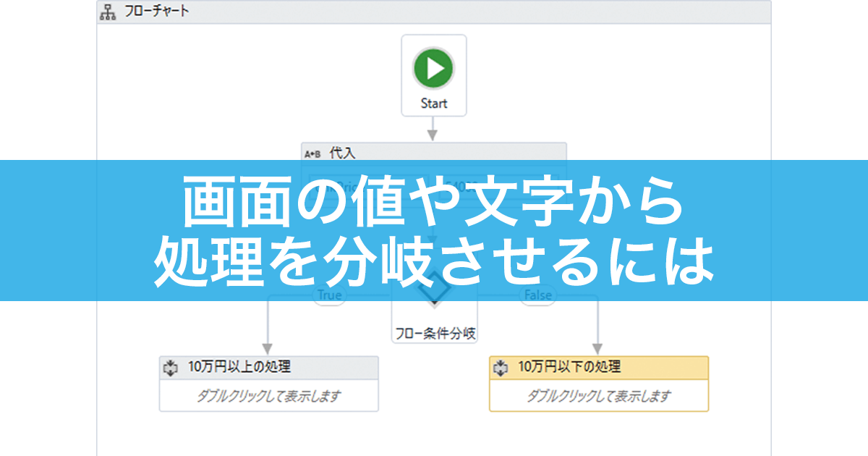The image size is (868, 456).
Task: Click the 10万円以下の処理 sequence icon
Action: [x=501, y=368]
